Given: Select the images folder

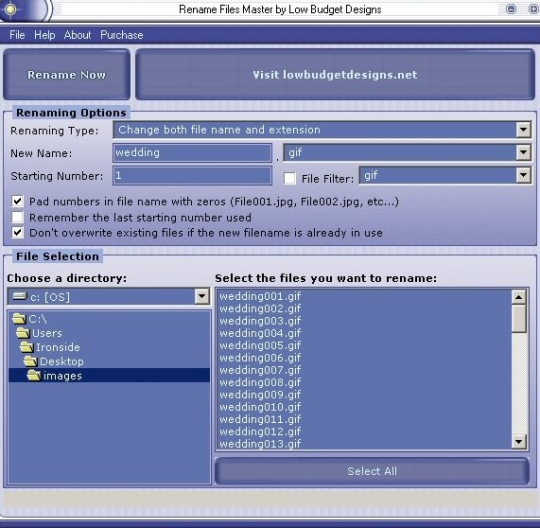Looking at the screenshot, I should coord(109,375).
